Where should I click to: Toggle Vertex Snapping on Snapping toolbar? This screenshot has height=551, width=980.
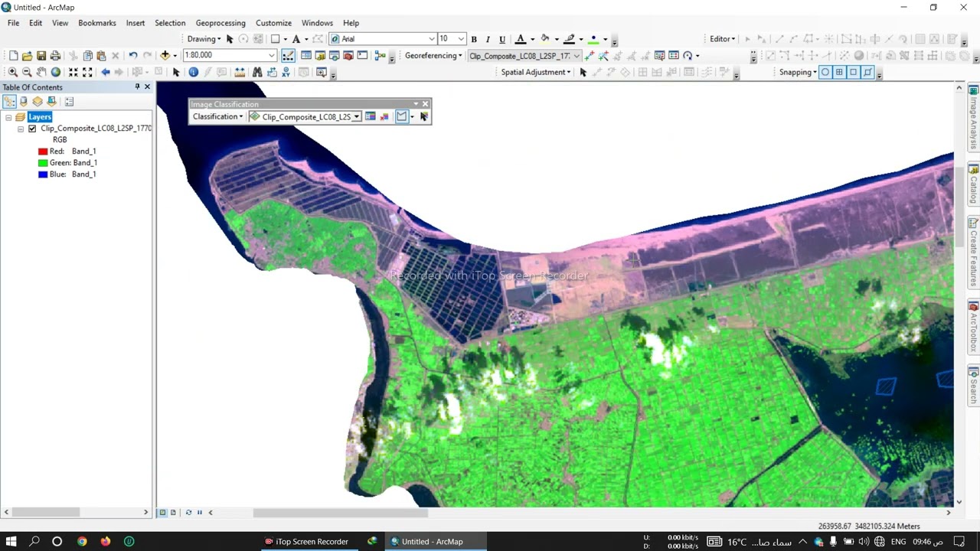pyautogui.click(x=853, y=72)
